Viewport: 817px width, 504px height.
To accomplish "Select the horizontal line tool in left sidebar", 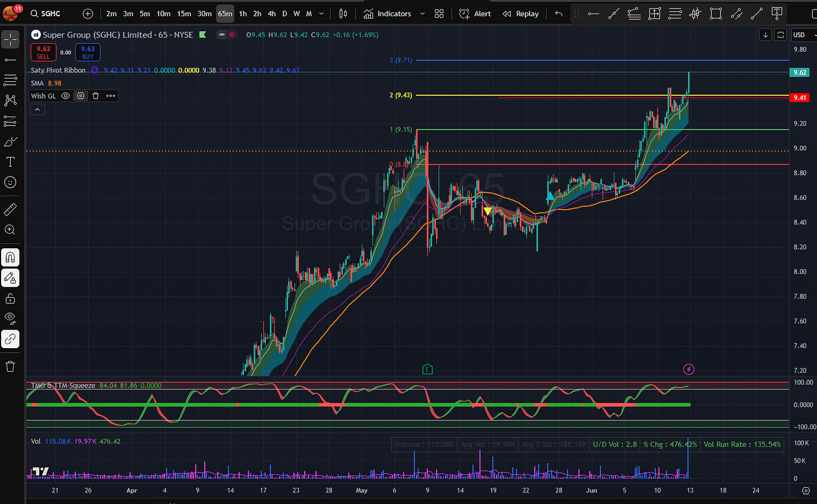I will tap(10, 59).
